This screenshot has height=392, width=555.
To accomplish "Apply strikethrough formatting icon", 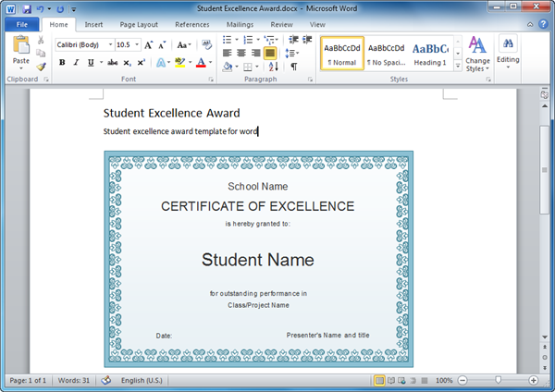I will [112, 63].
